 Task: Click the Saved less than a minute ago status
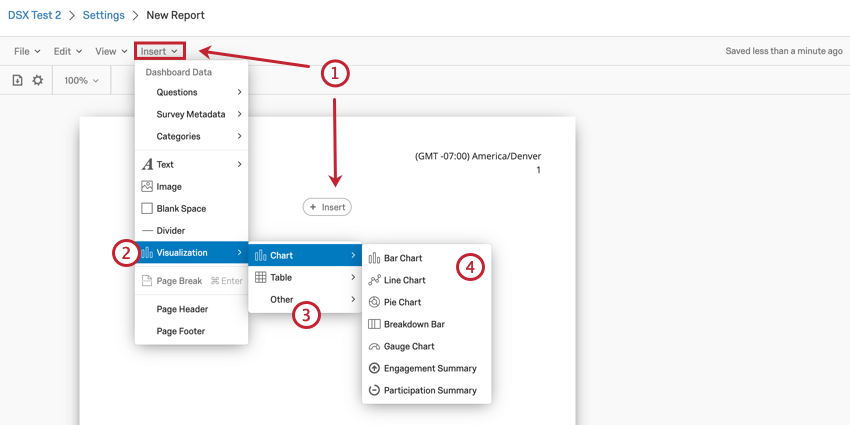(784, 51)
